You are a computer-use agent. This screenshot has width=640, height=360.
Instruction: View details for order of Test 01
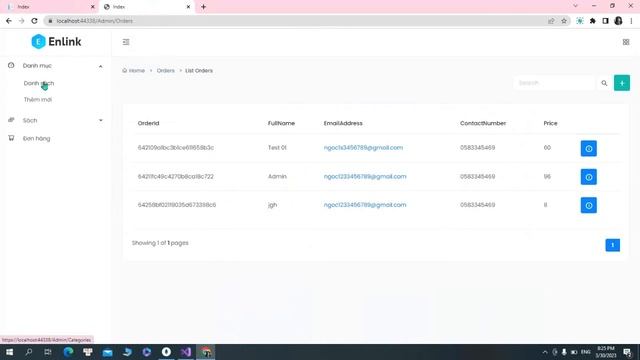click(x=589, y=149)
